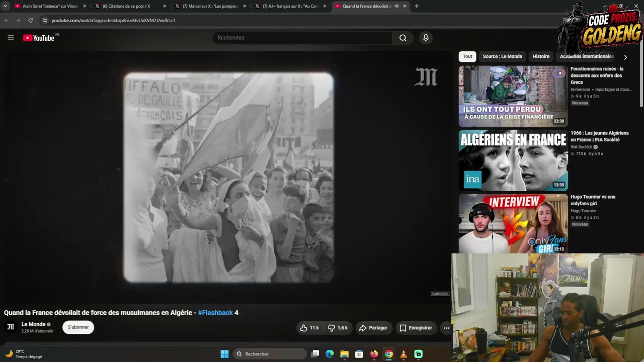Open title "Fonctionnaires ruinés : la descente aux enfers"
The width and height of the screenshot is (644, 362).
[597, 75]
